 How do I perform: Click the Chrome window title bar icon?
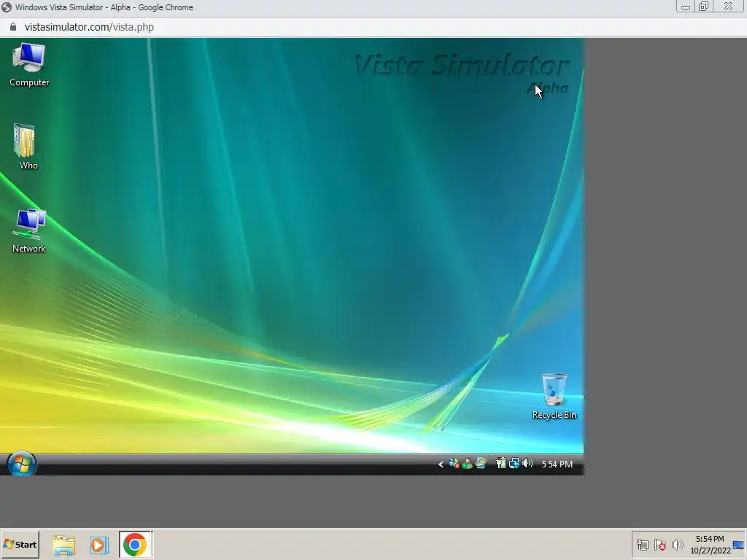[7, 7]
